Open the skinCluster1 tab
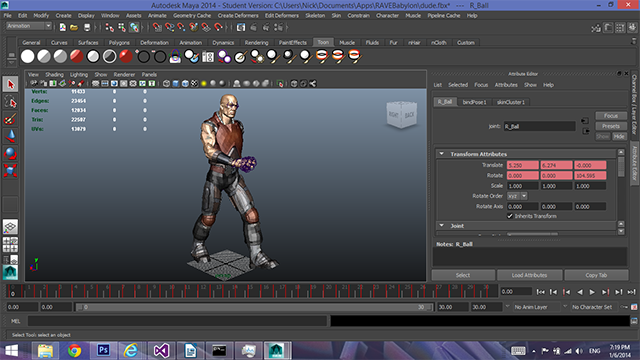The image size is (640, 360). [511, 102]
